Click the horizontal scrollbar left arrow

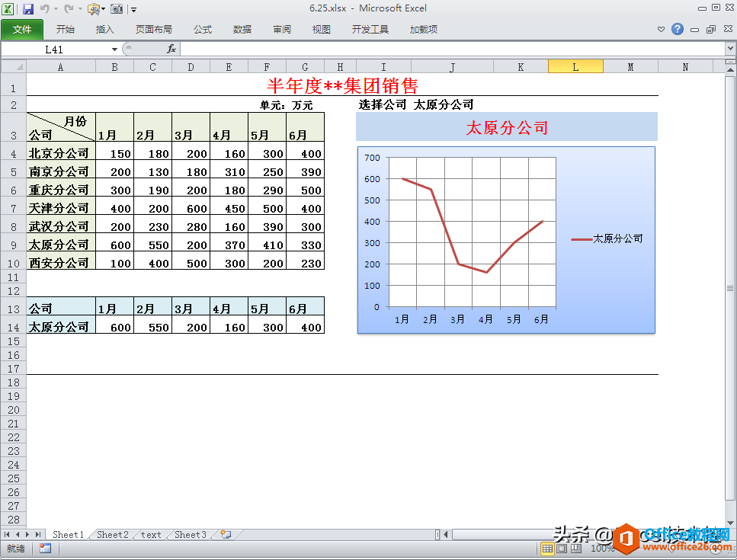[446, 534]
